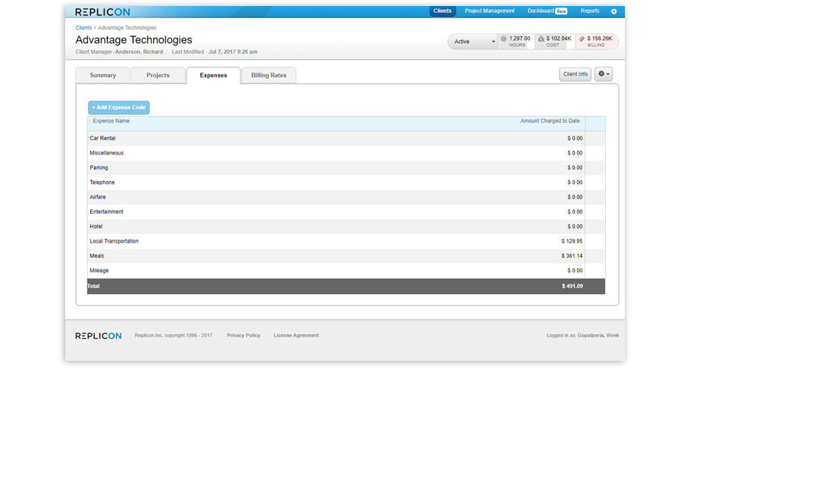Click the 1,297.00 hours value
819x504 pixels.
point(519,39)
